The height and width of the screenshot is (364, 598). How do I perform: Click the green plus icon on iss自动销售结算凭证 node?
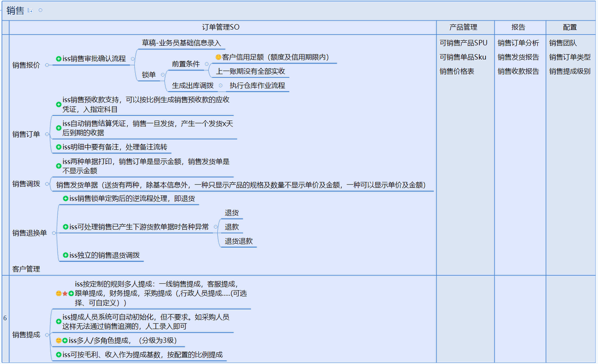[x=58, y=128]
